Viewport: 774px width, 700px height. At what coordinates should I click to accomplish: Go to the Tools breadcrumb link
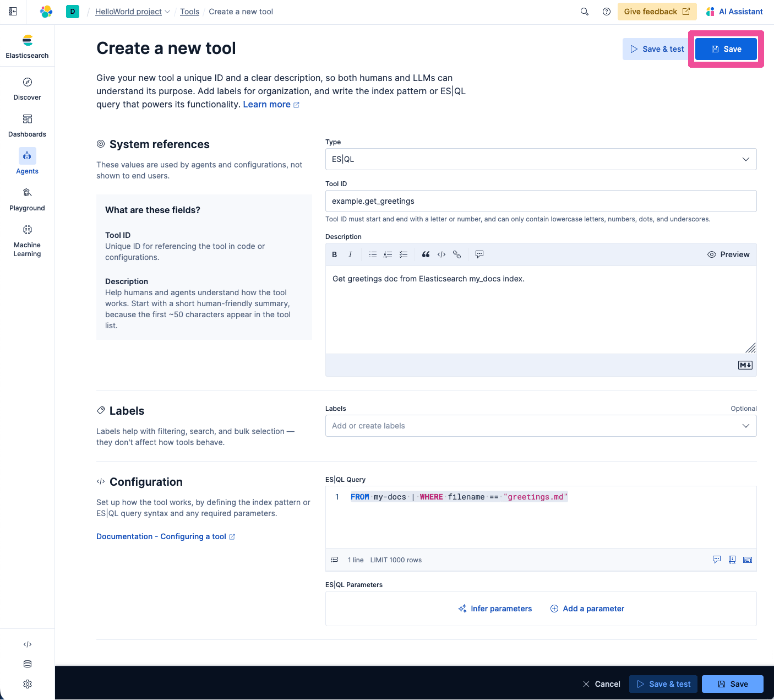[189, 11]
